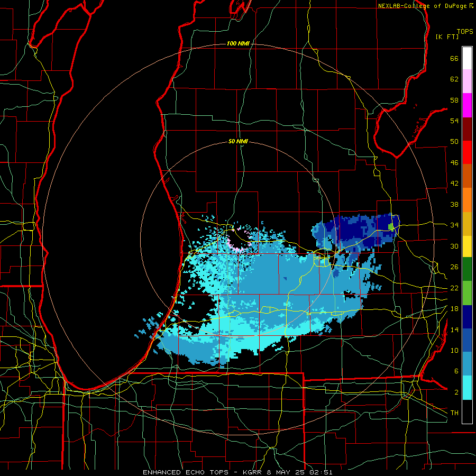Screen dimensions: 476x476
Task: Click the dark green 30 kft legend swatch
Action: pos(467,269)
